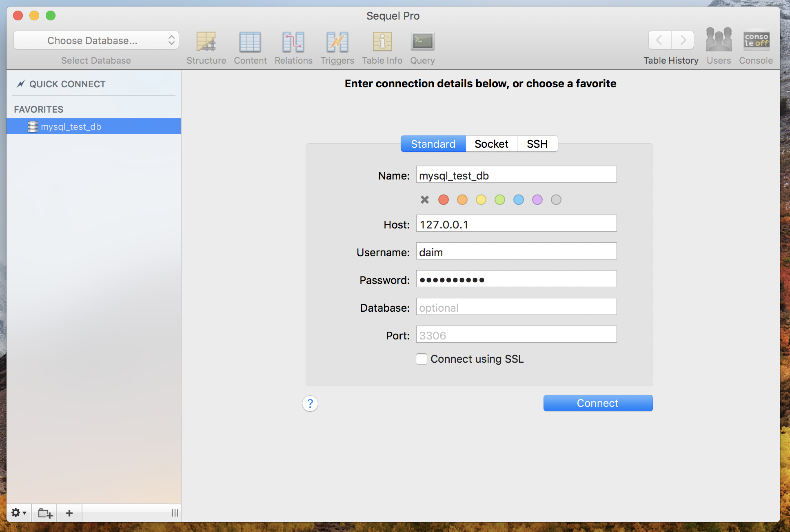Open the Triggers view icon
The image size is (790, 532).
(x=337, y=42)
